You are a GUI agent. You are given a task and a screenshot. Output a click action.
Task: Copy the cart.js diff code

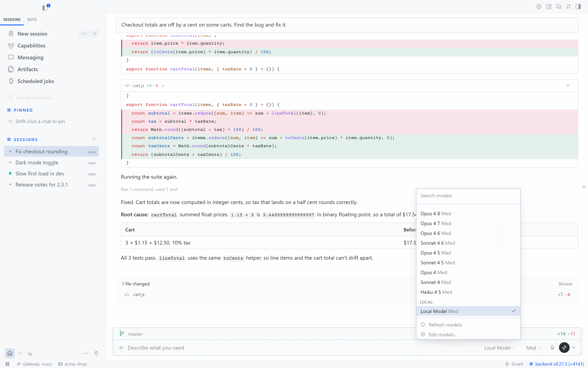click(x=567, y=99)
